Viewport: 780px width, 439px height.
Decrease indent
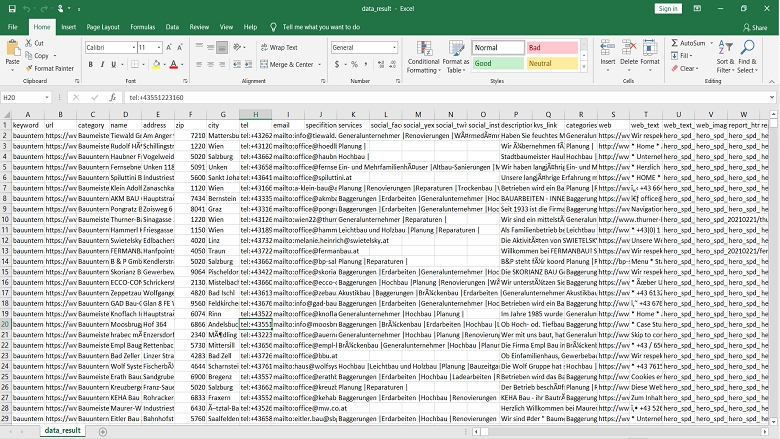(x=237, y=64)
